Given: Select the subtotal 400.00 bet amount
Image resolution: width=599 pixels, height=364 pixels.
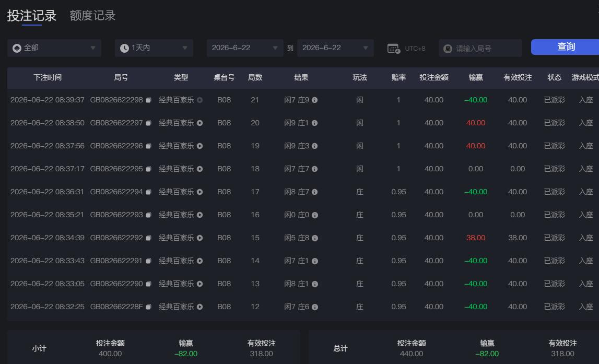Looking at the screenshot, I should click(110, 354).
